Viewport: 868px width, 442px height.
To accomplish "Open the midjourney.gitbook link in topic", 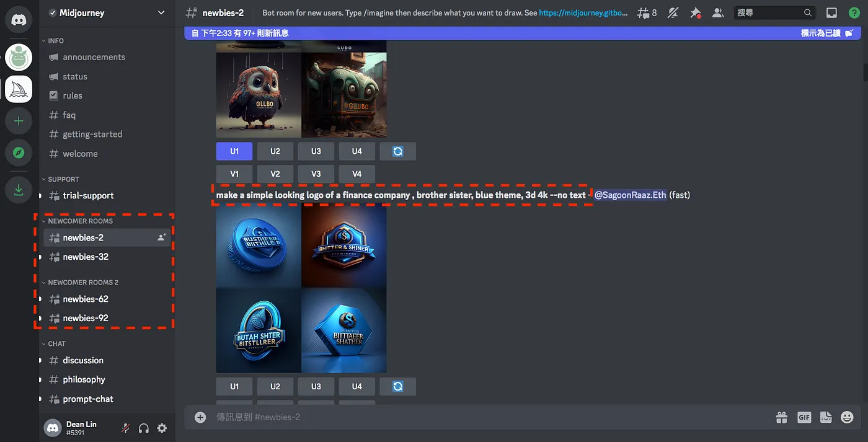I will tap(583, 12).
